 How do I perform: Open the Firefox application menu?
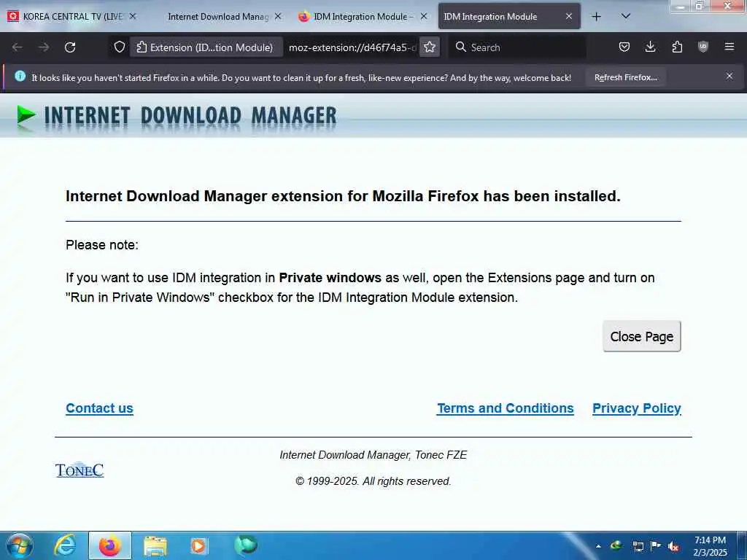[729, 47]
